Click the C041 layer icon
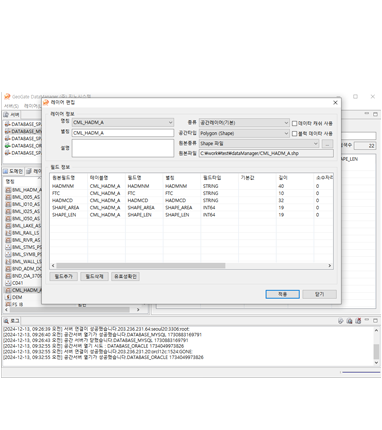 coord(8,283)
